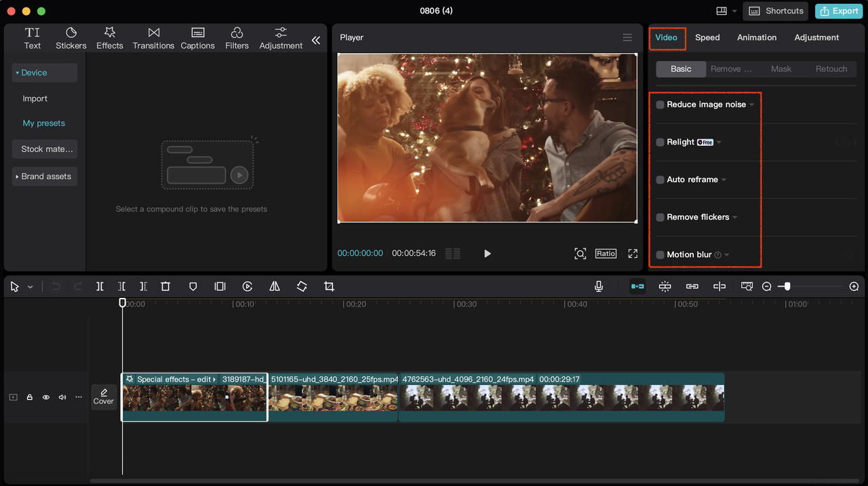Expand the Brand assets section
Viewport: 868px width, 486px height.
tap(18, 176)
